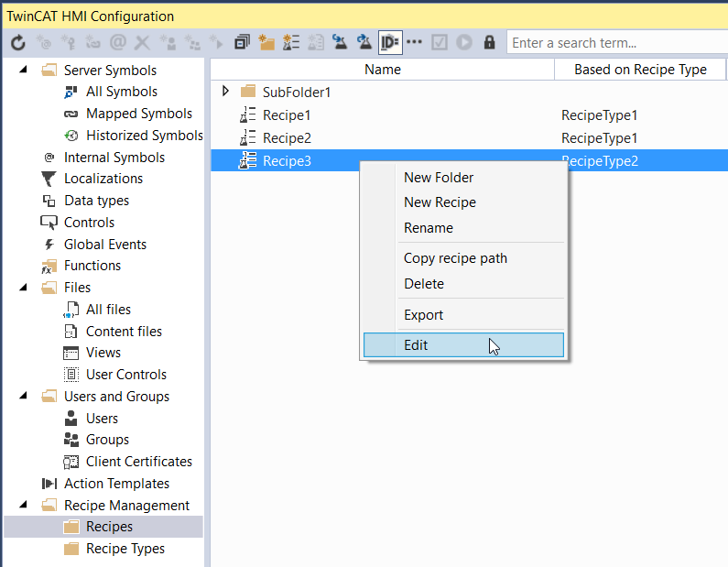Click the grayed new mapped symbol icon

point(92,43)
